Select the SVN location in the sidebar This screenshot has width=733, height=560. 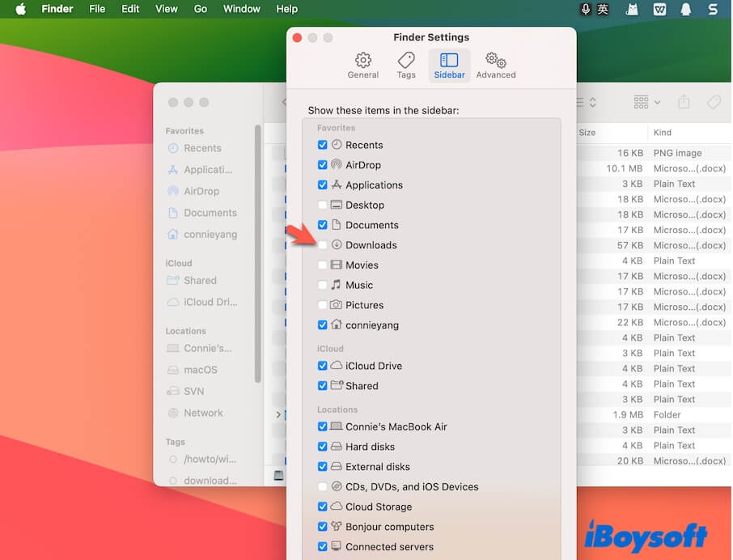[195, 391]
